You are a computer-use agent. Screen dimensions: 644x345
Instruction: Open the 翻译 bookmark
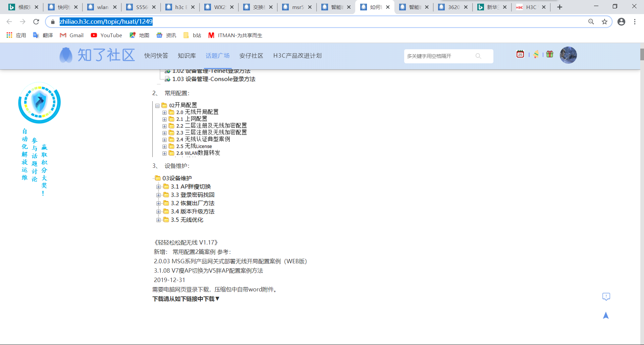(43, 35)
